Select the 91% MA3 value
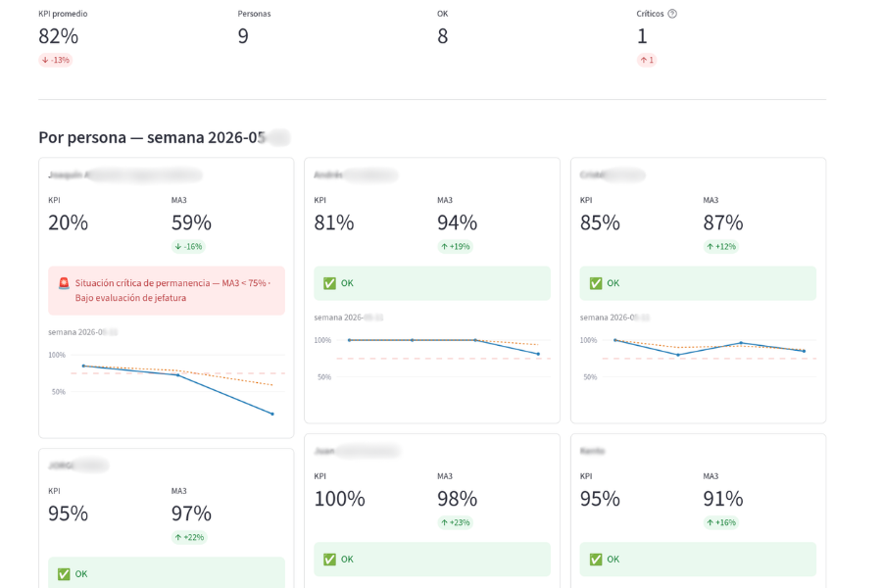 click(723, 499)
